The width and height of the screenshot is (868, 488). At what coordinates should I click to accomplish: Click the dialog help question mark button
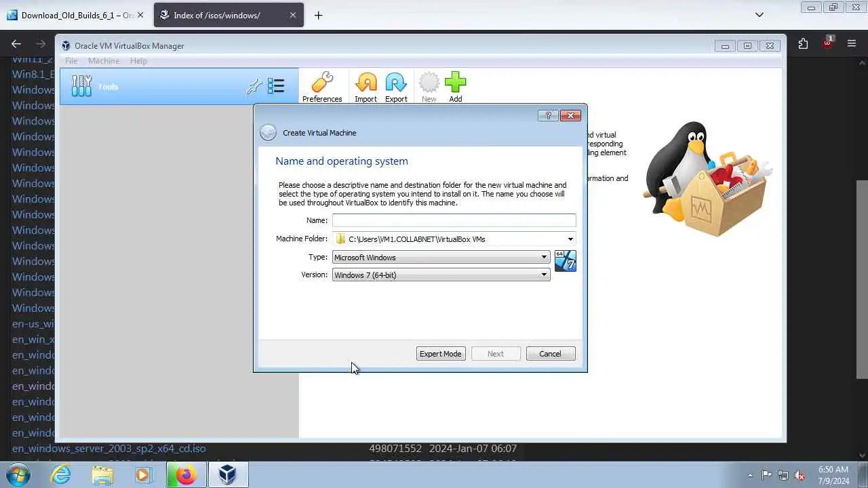click(548, 115)
